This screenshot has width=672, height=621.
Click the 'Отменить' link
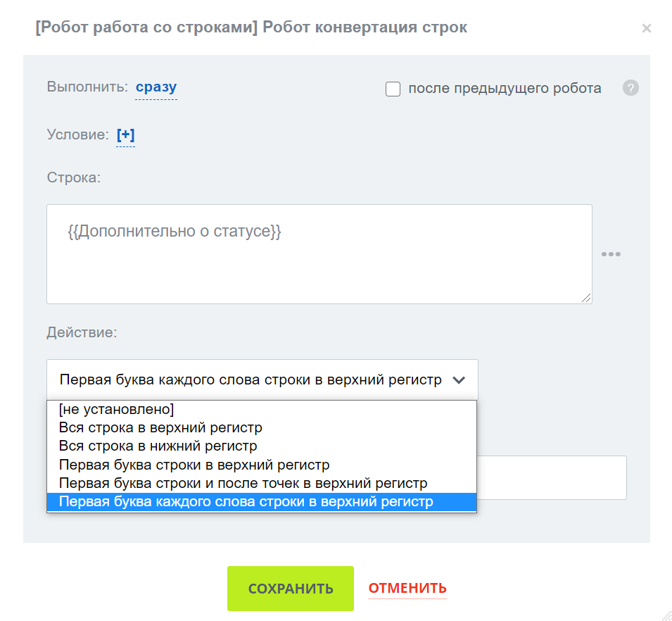click(407, 589)
